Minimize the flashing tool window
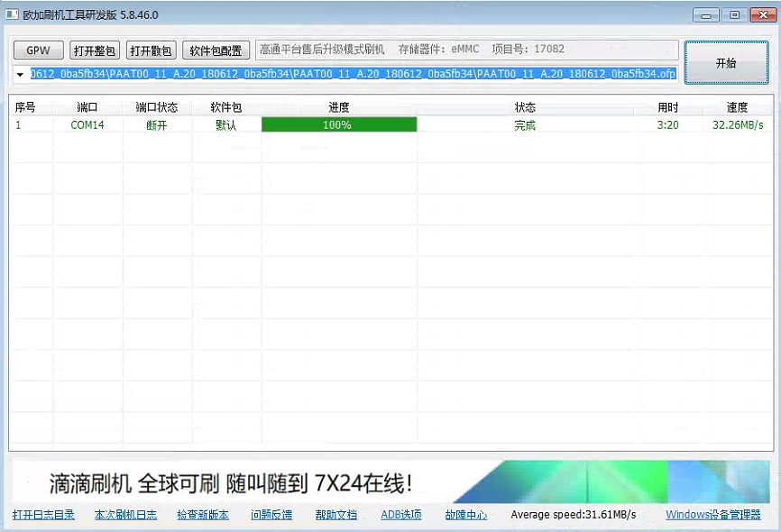This screenshot has width=781, height=532. pyautogui.click(x=706, y=15)
